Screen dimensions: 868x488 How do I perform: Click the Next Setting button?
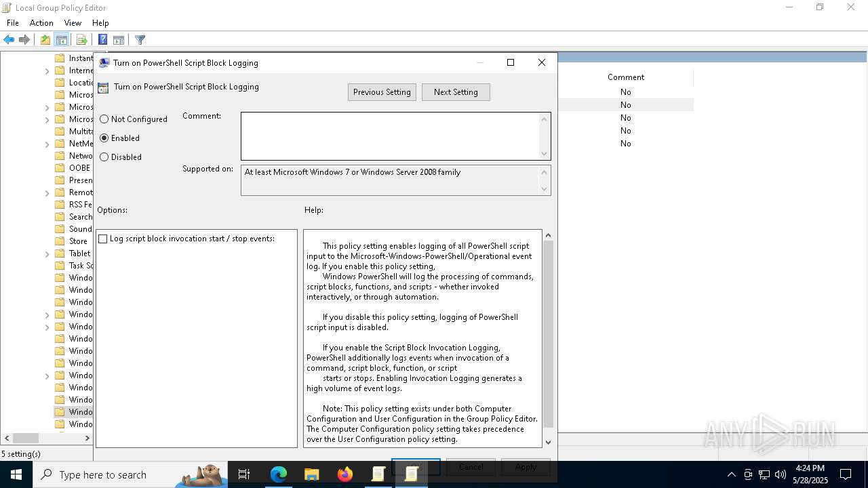456,92
